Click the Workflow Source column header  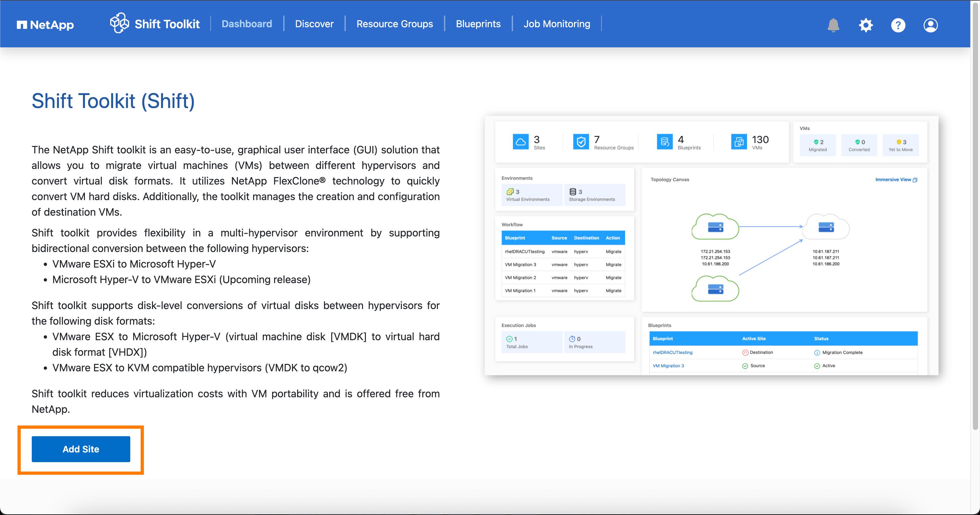(x=559, y=238)
